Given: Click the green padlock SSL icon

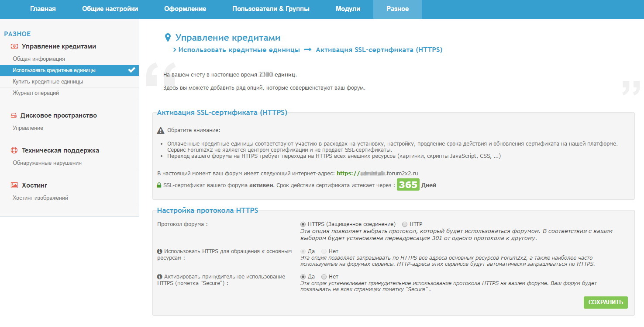Looking at the screenshot, I should tap(159, 185).
